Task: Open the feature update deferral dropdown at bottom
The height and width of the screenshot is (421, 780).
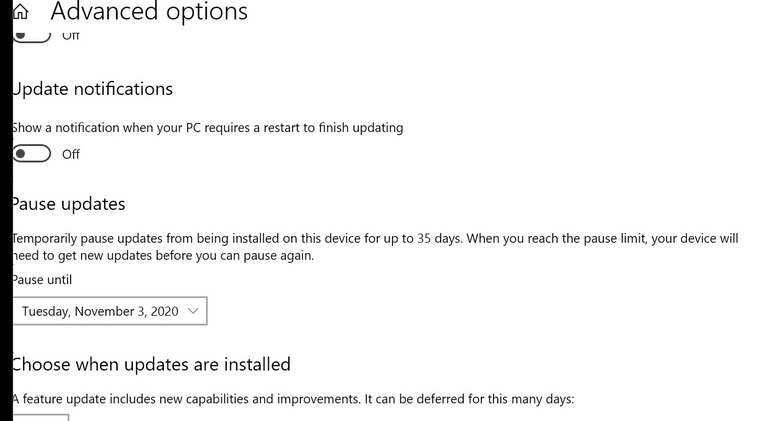Action: point(40,417)
